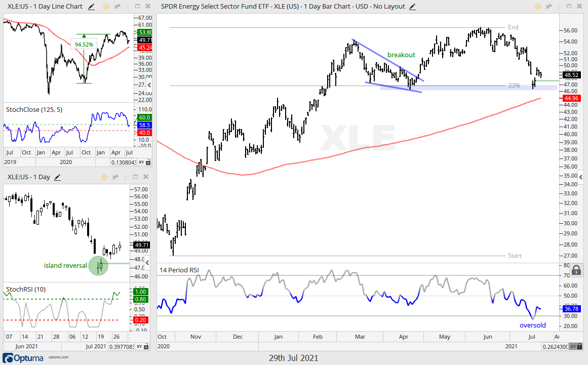The image size is (588, 365).
Task: Expand the side arrow on Bar Chart price scale
Action: (580, 177)
